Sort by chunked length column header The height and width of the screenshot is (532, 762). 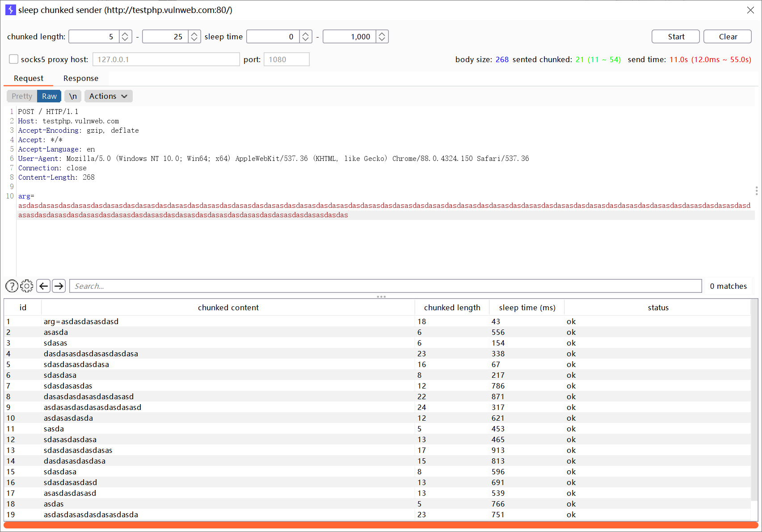(452, 308)
